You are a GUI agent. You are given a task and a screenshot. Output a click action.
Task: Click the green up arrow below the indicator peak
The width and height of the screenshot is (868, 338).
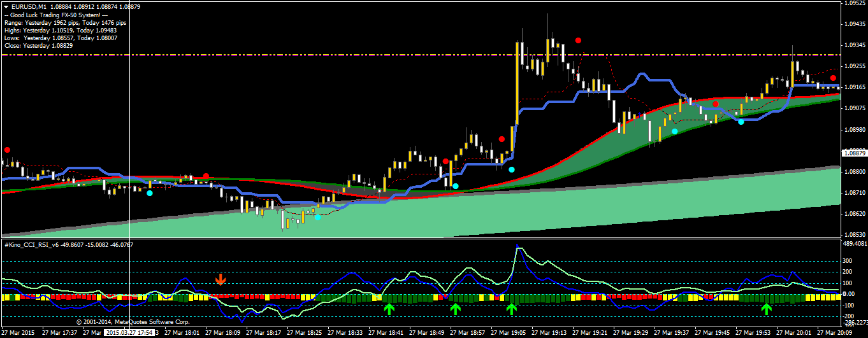[x=511, y=309]
